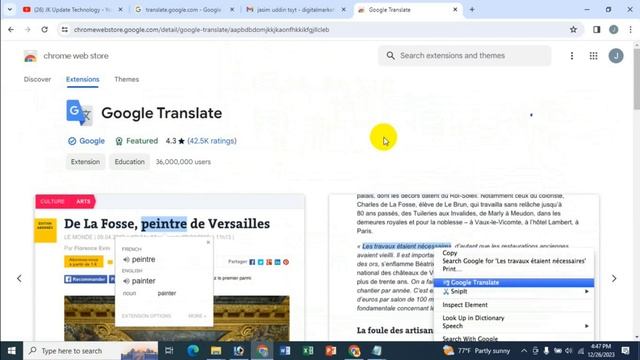Open the Discover section
The width and height of the screenshot is (640, 360).
(x=37, y=79)
